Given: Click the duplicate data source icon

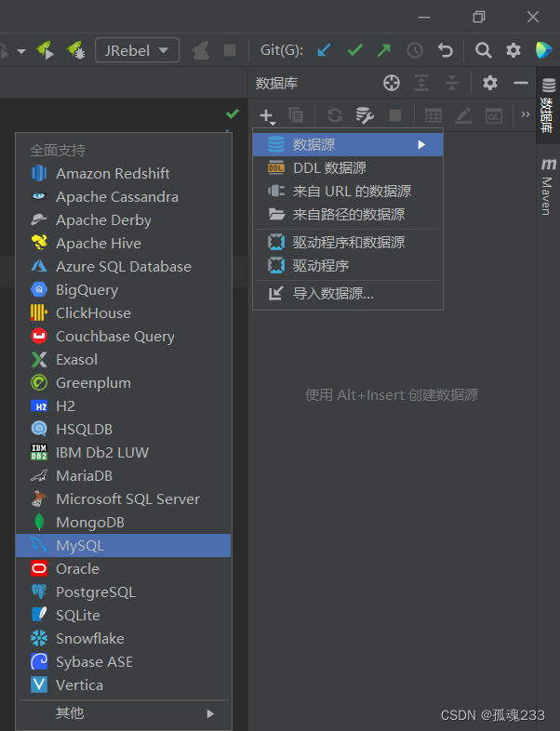Looking at the screenshot, I should [x=296, y=114].
